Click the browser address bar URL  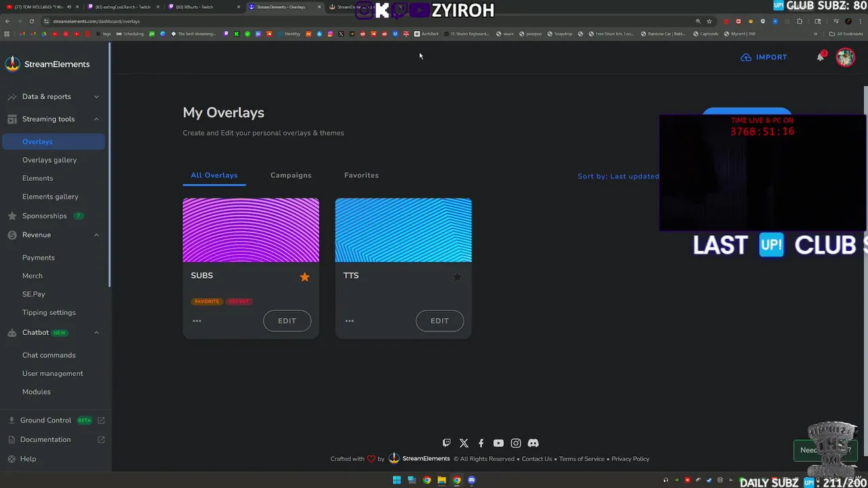tap(96, 21)
